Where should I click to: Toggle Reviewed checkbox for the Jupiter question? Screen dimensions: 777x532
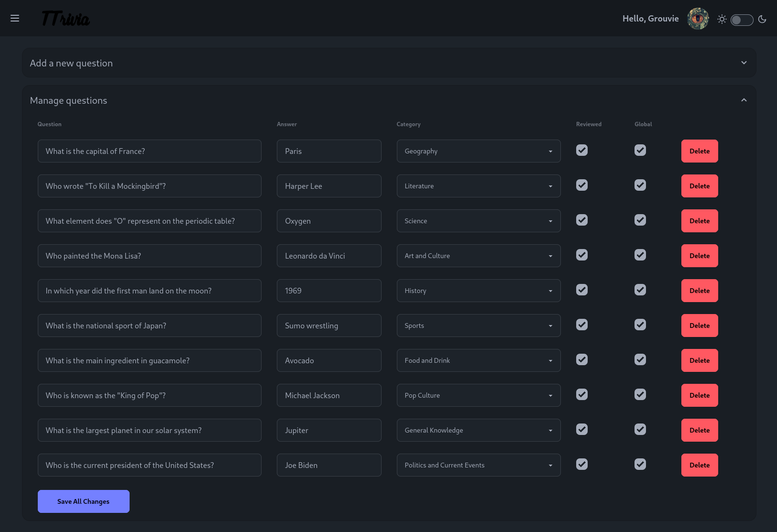click(x=582, y=429)
